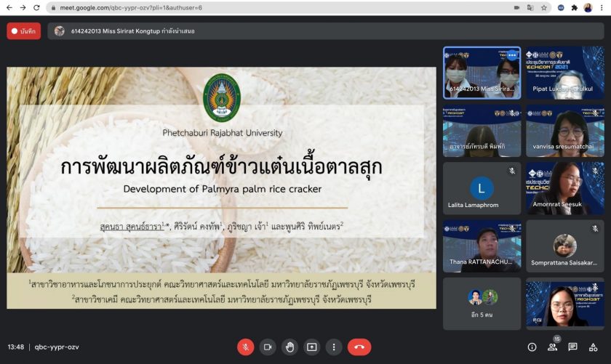This screenshot has width=611, height=364.
Task: Toggle the camera on or off
Action: pyautogui.click(x=268, y=347)
